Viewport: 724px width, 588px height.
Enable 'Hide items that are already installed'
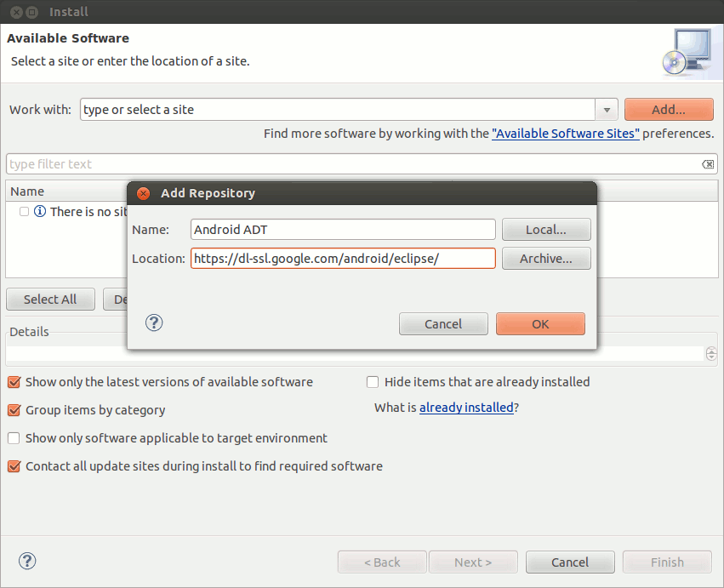[373, 382]
